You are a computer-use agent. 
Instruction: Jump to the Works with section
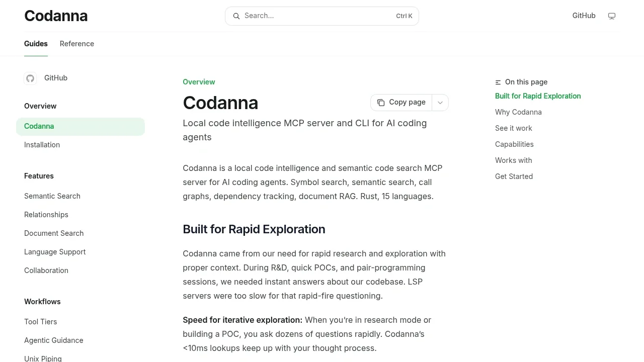click(514, 160)
